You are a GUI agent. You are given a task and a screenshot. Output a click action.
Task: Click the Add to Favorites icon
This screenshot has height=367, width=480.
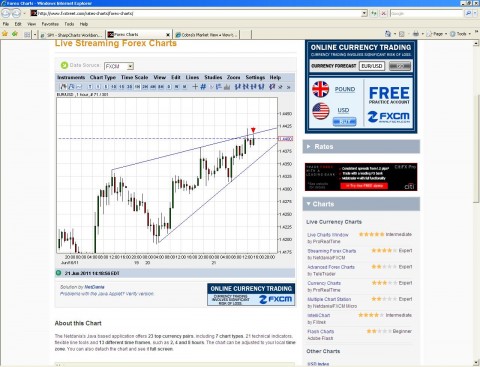pyautogui.click(x=15, y=34)
